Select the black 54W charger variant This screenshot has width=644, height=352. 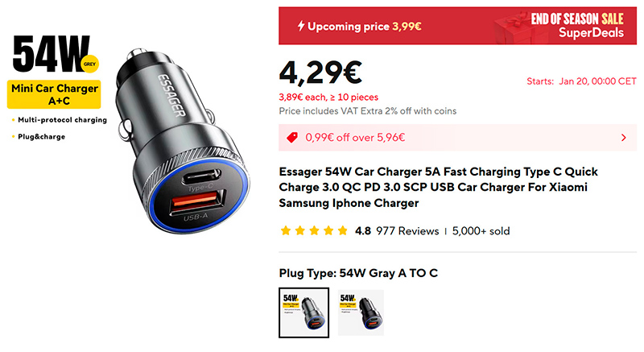pos(361,313)
